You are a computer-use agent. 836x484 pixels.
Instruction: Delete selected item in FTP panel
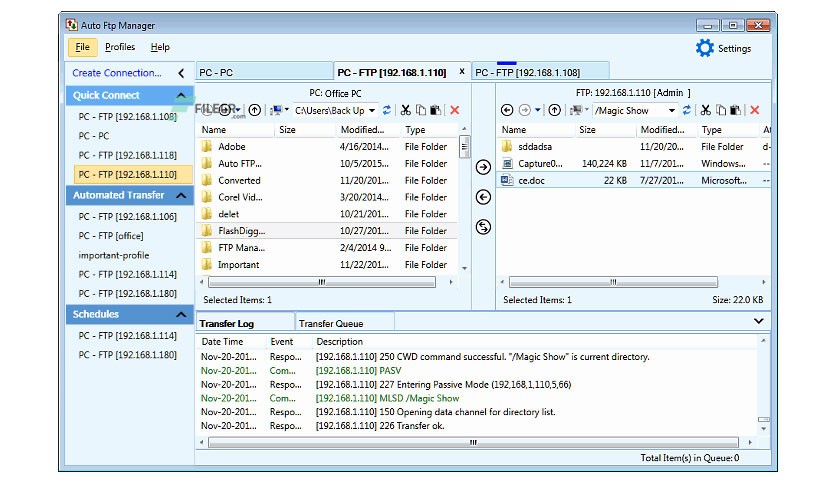point(755,110)
